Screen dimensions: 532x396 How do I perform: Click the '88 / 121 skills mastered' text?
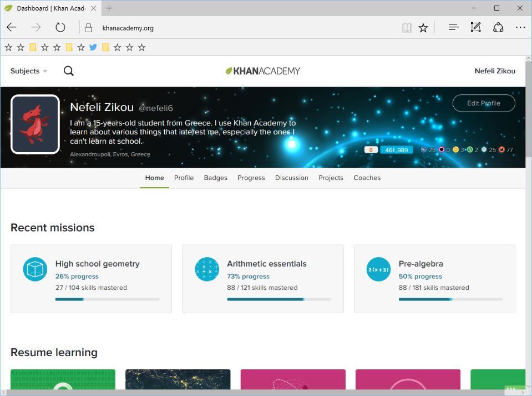point(262,288)
